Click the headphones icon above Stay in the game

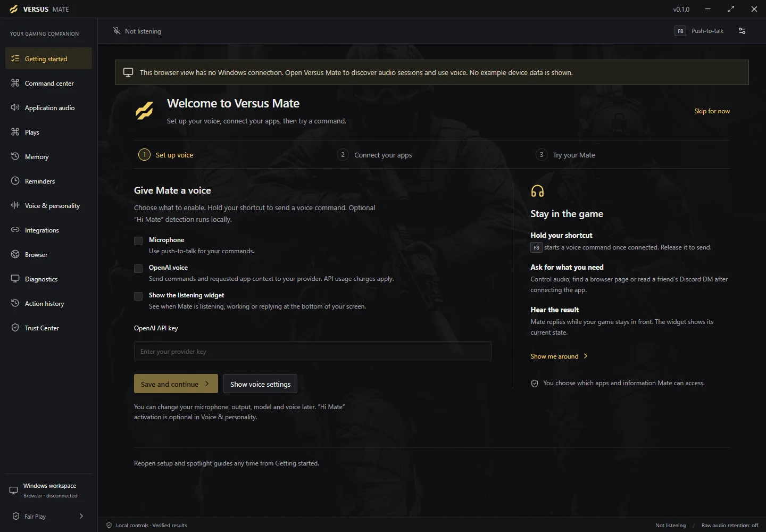tap(537, 191)
